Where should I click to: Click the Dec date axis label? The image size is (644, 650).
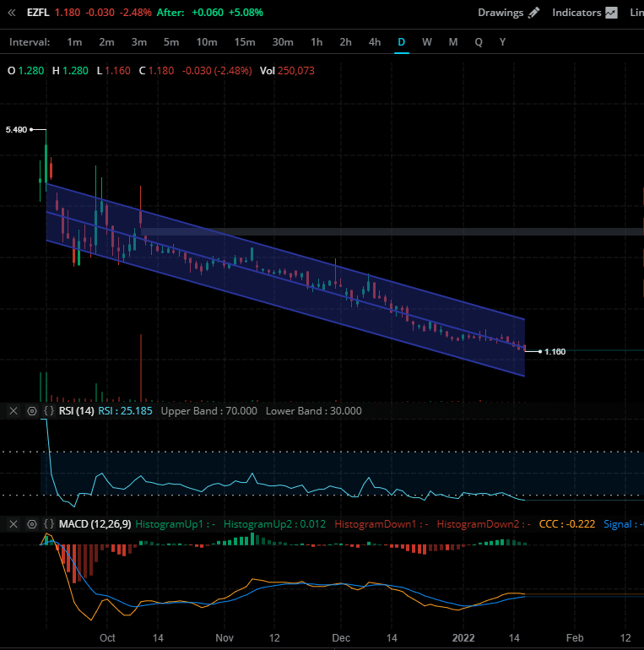pyautogui.click(x=341, y=637)
